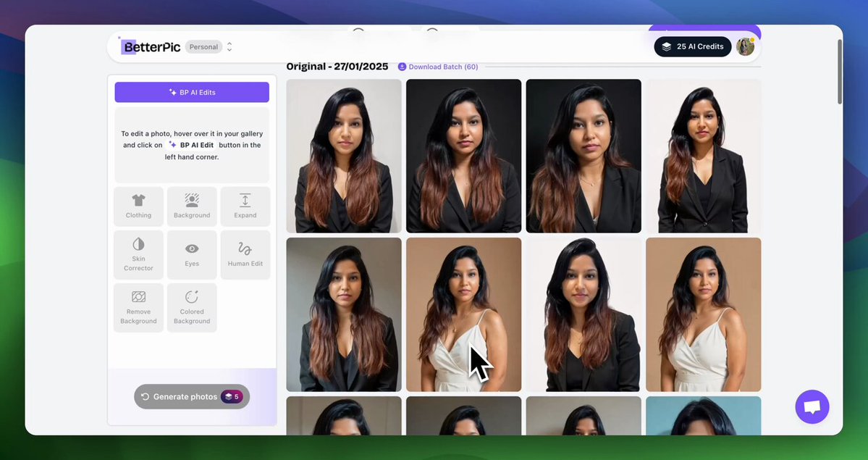Open first-row photo with light gray backdrop
Viewport: 868px width, 460px height.
point(344,156)
